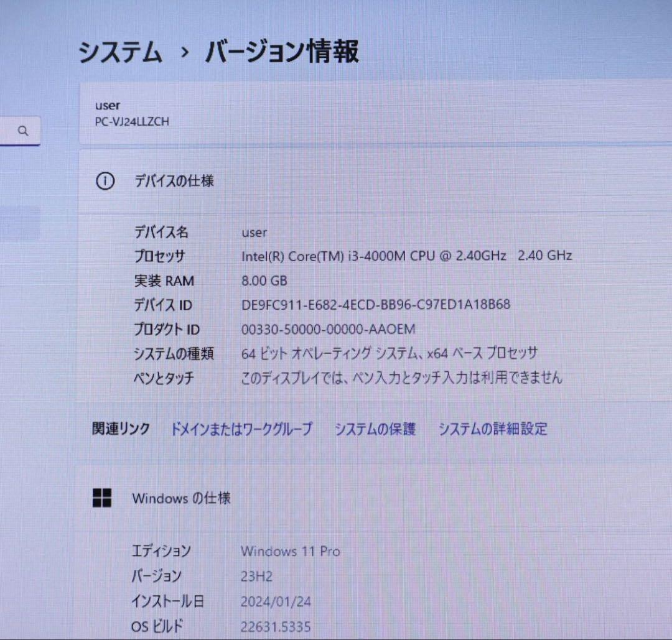Expand the Windows の仕様 section header
672x640 pixels.
click(x=375, y=498)
